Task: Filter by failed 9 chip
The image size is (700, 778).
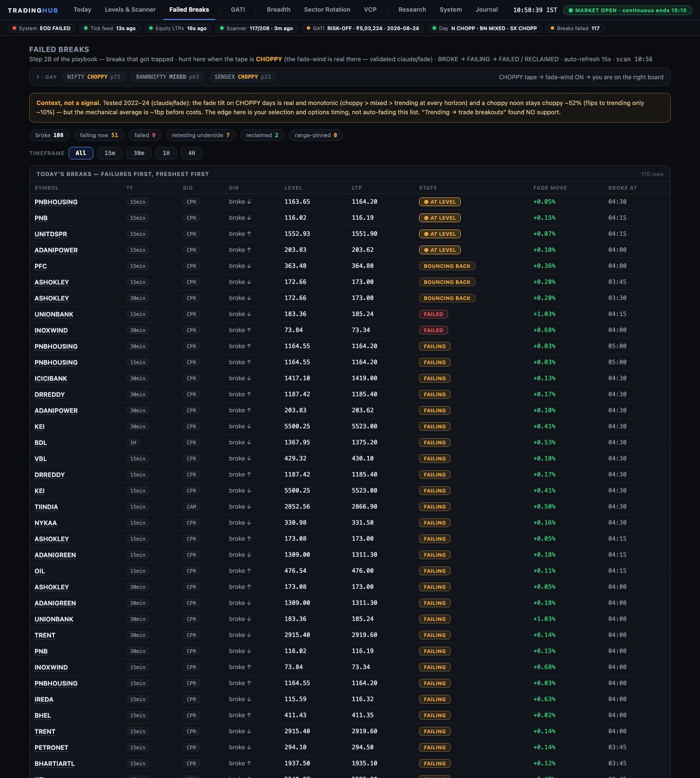Action: pyautogui.click(x=145, y=135)
